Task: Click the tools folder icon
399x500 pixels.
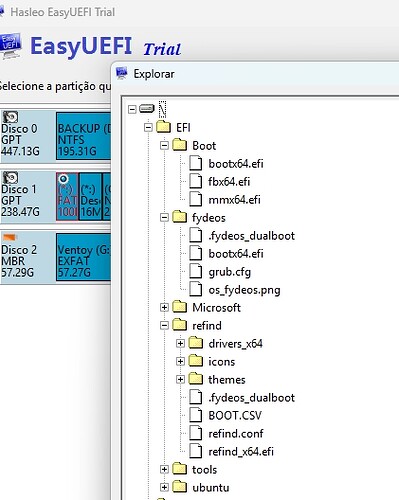Action: click(180, 469)
